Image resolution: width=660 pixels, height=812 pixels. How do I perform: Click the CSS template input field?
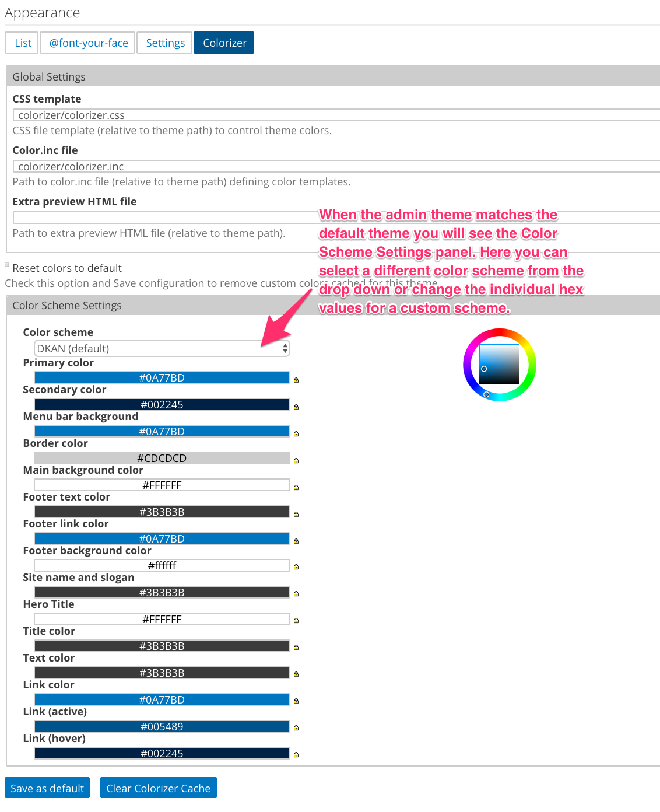click(x=336, y=115)
